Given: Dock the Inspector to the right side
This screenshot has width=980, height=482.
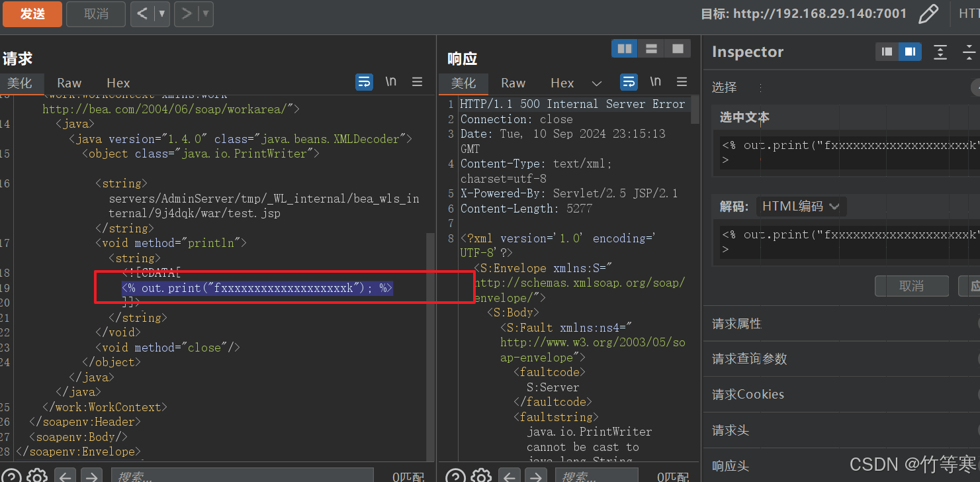Looking at the screenshot, I should [910, 52].
